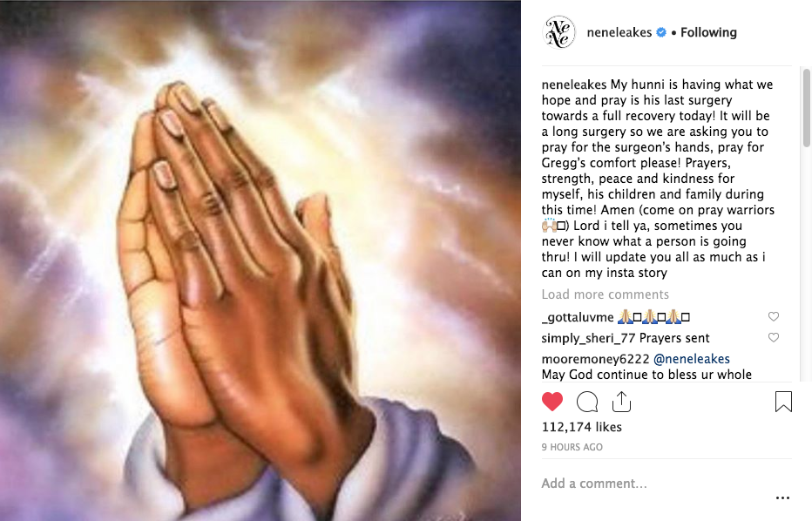Click the NeNe profile avatar
The image size is (812, 521).
[x=558, y=32]
